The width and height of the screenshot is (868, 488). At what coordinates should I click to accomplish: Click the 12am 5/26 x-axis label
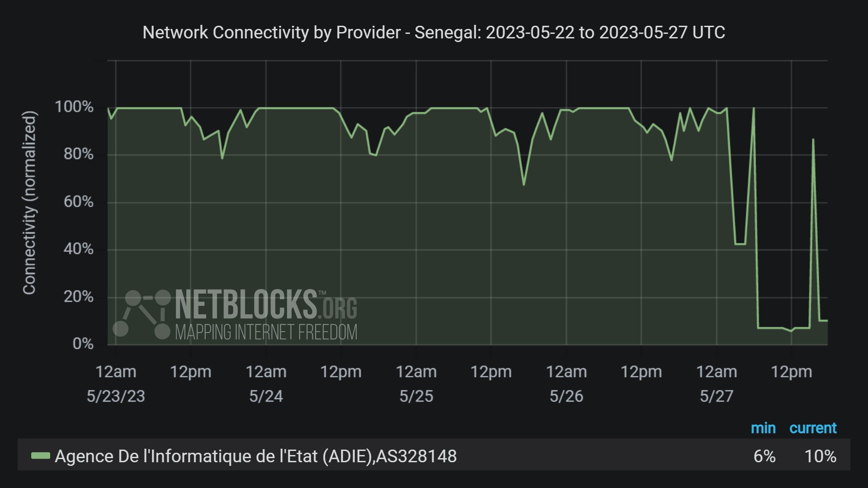[566, 383]
